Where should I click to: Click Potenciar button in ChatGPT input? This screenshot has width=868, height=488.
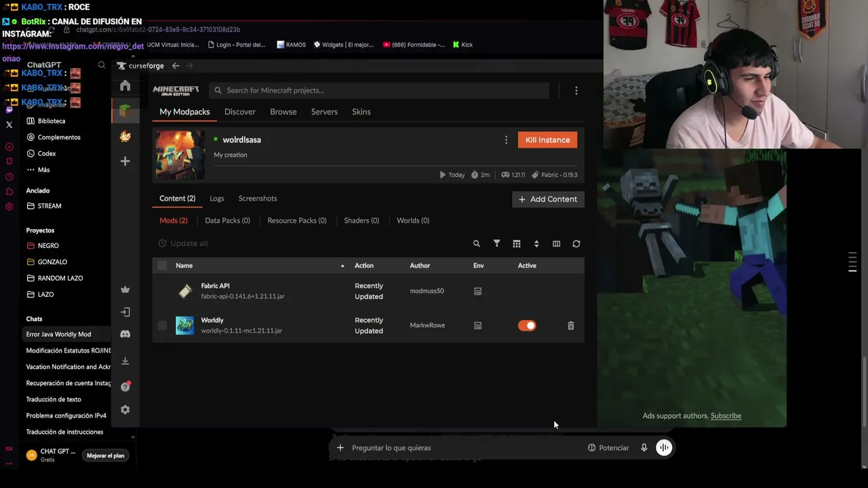[x=608, y=448]
